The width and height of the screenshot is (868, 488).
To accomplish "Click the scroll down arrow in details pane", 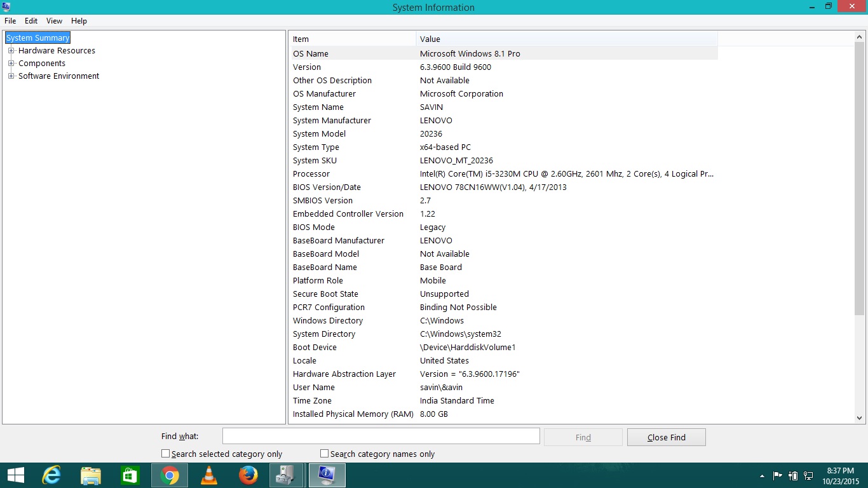I will click(860, 417).
